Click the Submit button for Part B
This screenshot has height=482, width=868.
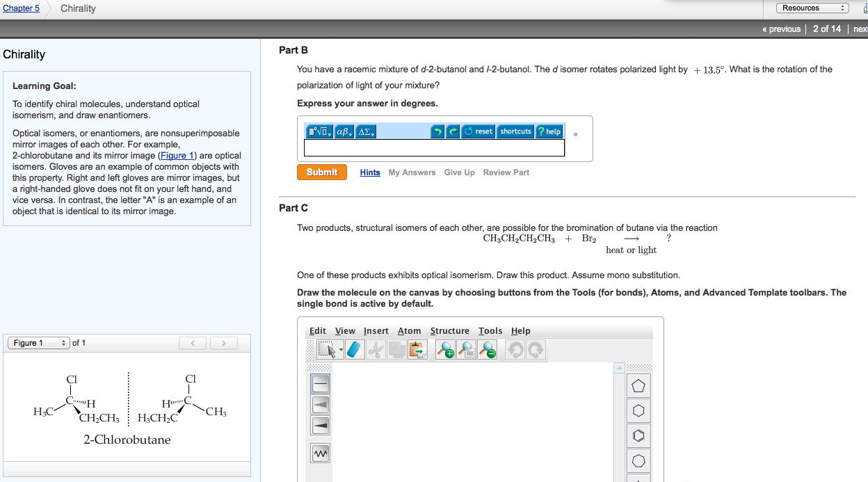[x=321, y=172]
